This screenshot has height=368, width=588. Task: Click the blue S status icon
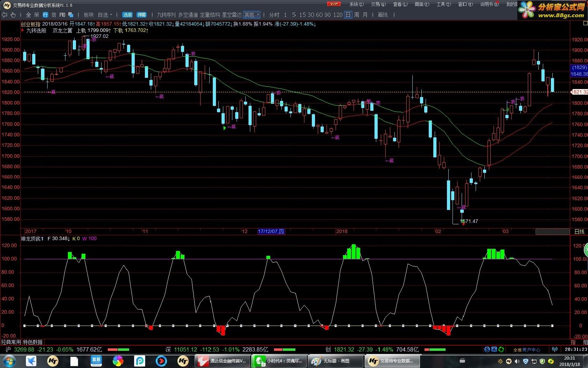point(487,349)
